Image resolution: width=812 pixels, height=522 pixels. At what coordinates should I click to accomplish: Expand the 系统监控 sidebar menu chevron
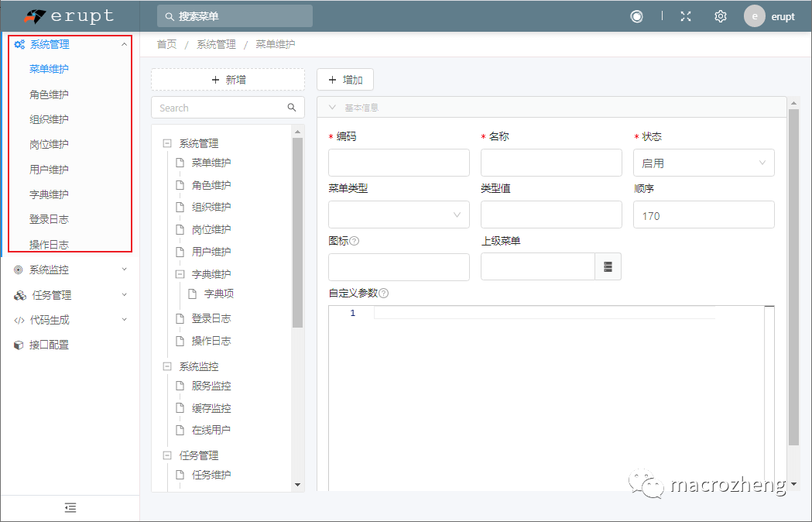pyautogui.click(x=125, y=269)
